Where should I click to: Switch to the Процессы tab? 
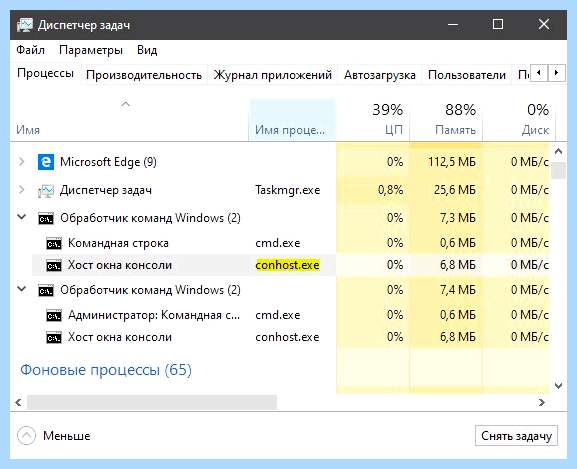point(45,73)
